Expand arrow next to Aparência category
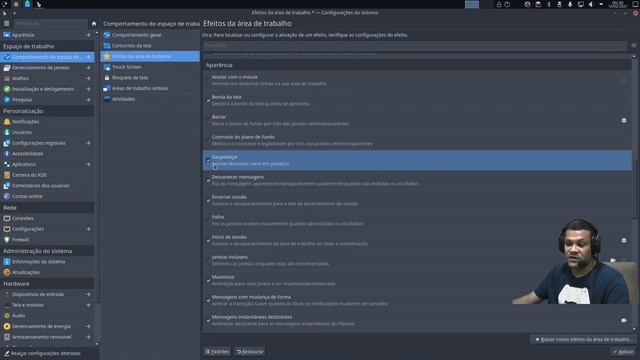 tap(89, 35)
